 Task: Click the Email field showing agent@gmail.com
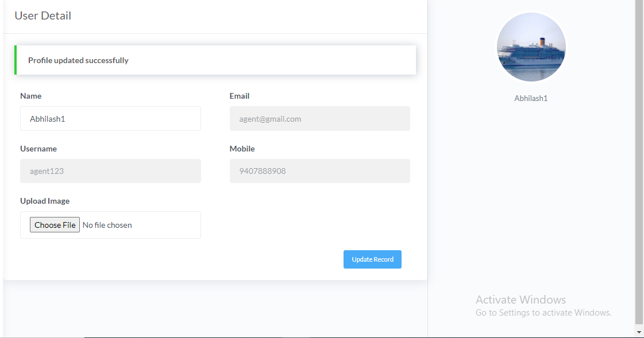(x=319, y=119)
